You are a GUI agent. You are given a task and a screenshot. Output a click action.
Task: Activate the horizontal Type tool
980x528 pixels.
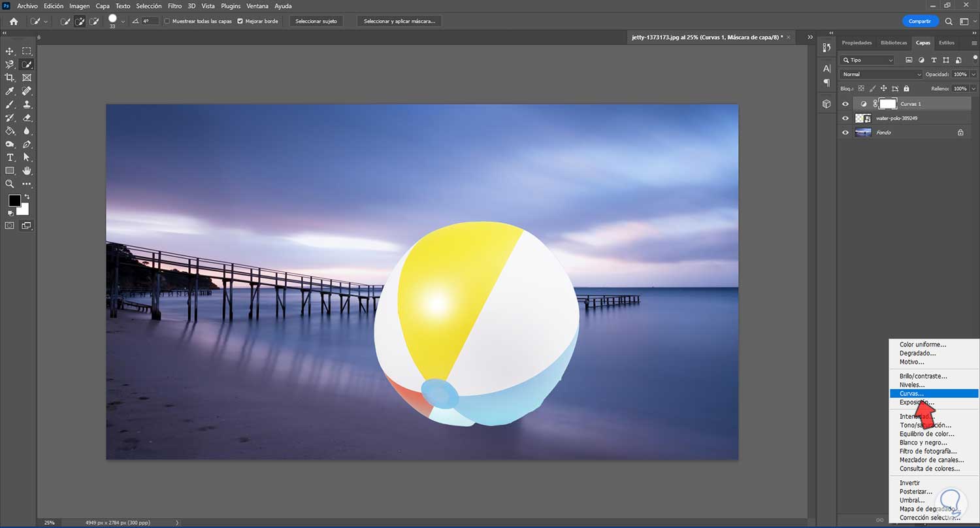coord(10,157)
